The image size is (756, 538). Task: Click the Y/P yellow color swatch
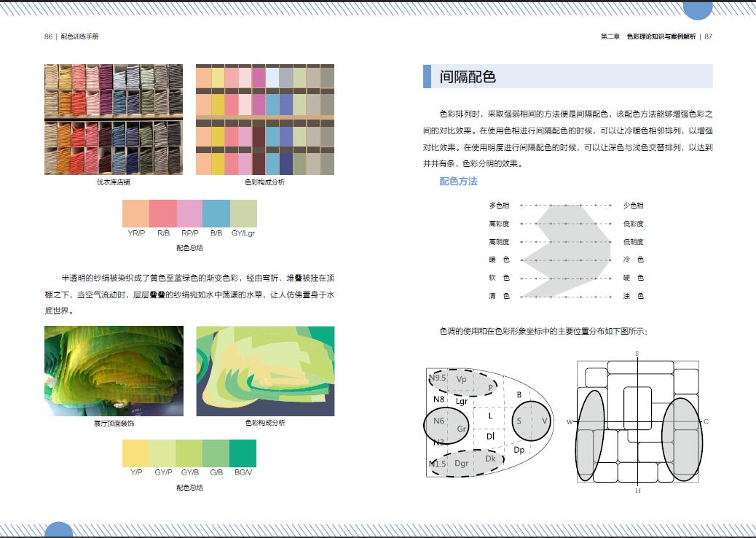click(135, 453)
